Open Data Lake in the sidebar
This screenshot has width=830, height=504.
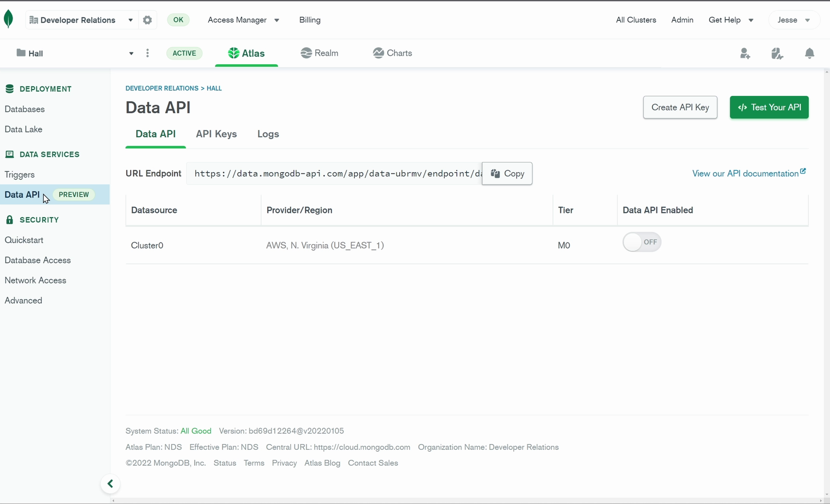[x=24, y=129]
